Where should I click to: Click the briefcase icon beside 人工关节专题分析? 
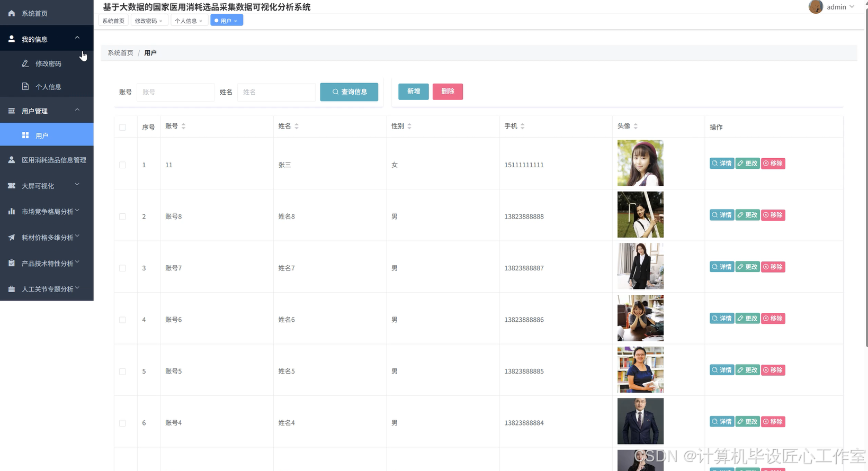[12, 289]
